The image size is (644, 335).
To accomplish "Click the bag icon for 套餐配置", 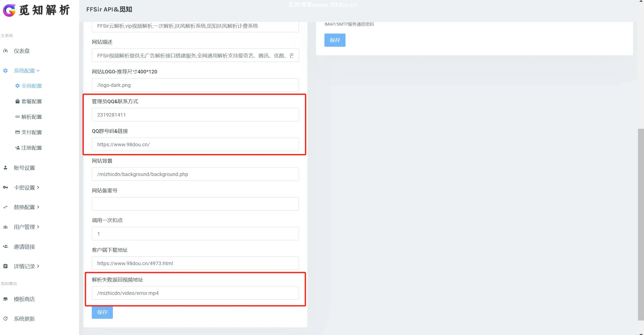I will pos(17,101).
